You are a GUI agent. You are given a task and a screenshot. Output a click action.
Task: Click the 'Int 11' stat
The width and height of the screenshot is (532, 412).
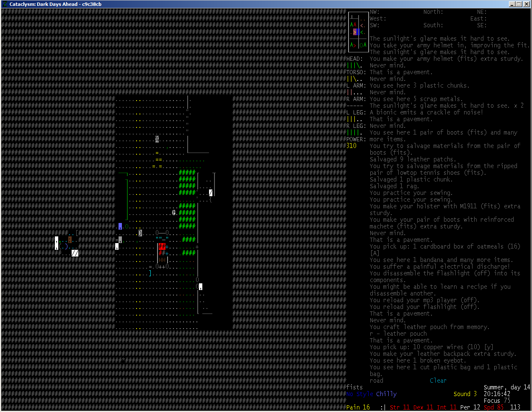tap(447, 407)
